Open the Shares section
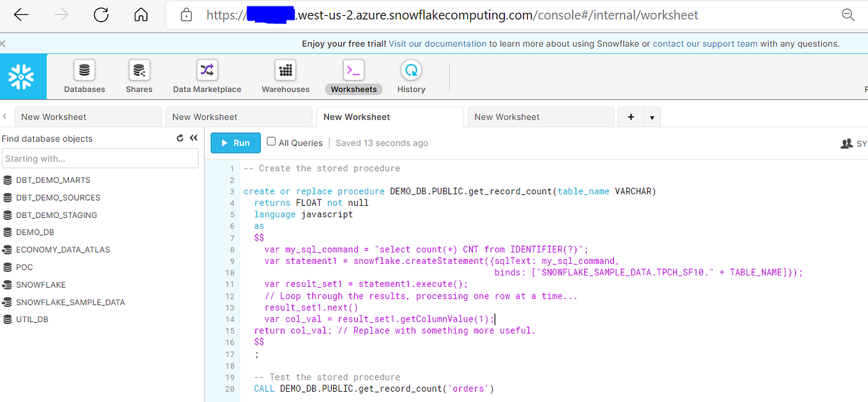 (x=139, y=76)
